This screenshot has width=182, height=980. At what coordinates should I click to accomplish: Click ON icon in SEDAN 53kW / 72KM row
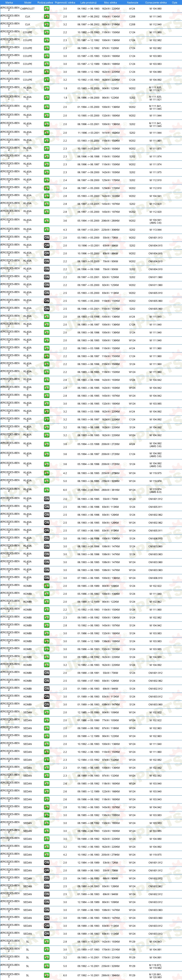coord(47,862)
